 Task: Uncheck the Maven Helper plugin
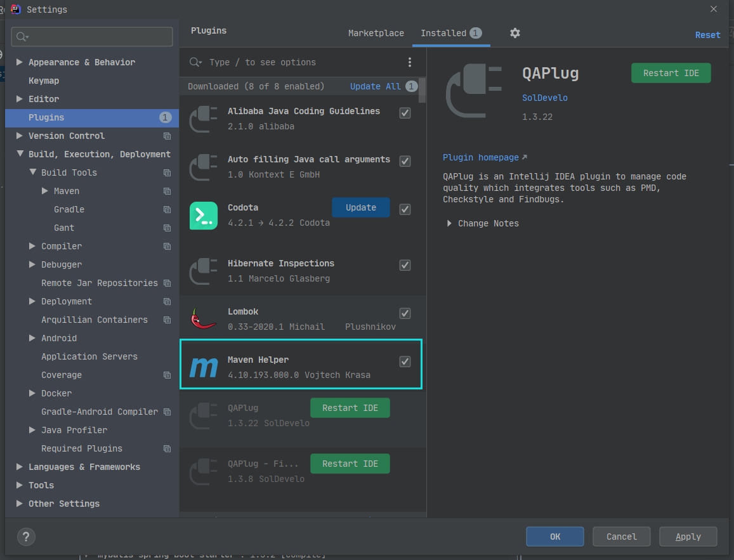(x=405, y=361)
